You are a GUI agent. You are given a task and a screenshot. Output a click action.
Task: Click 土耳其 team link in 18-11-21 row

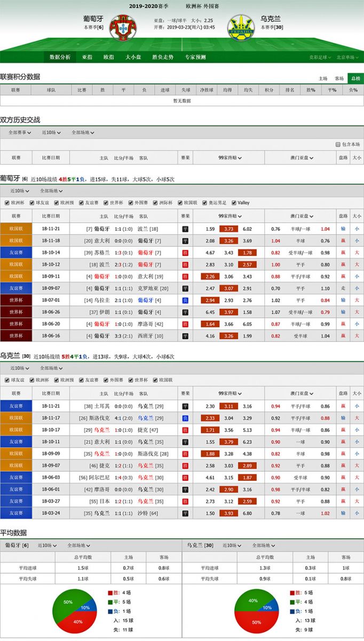click(x=102, y=407)
